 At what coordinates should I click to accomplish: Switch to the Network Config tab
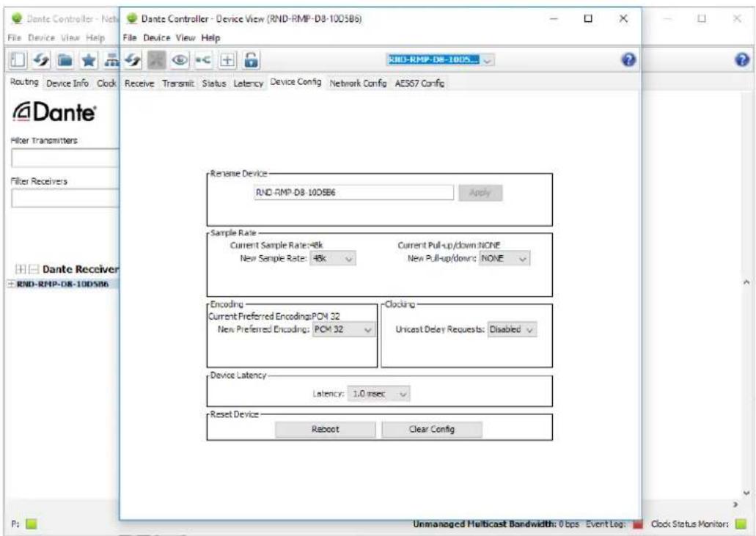(359, 84)
